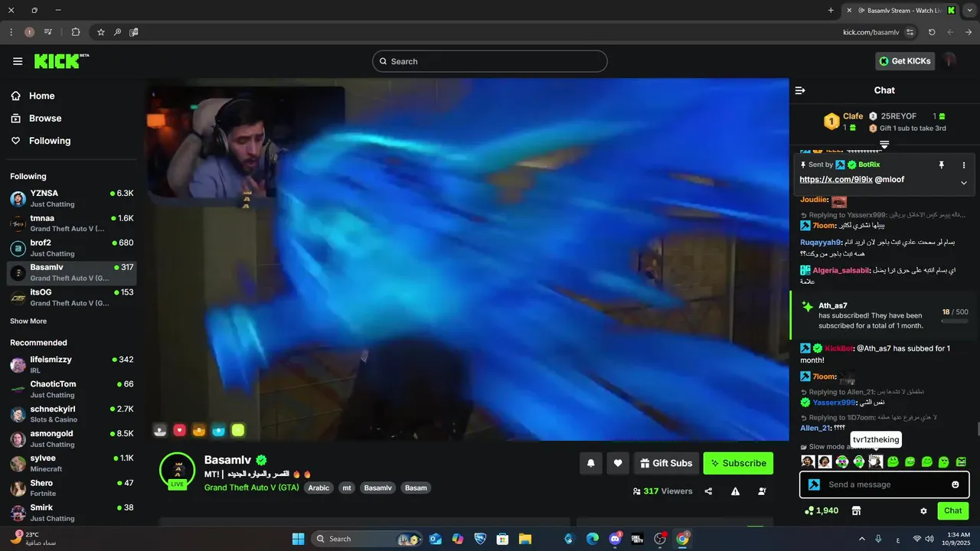Image resolution: width=980 pixels, height=551 pixels.
Task: Click the browser address bar URL
Action: [x=871, y=32]
